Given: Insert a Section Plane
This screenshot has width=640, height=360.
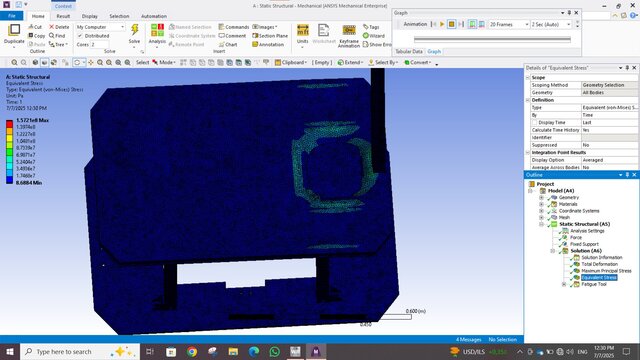Looking at the screenshot, I should pyautogui.click(x=270, y=36).
